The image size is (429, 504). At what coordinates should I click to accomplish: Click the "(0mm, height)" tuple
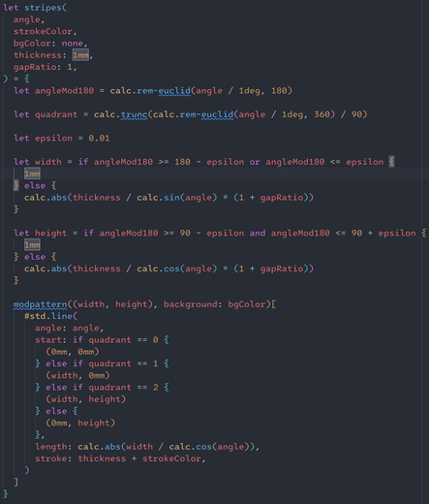point(80,423)
